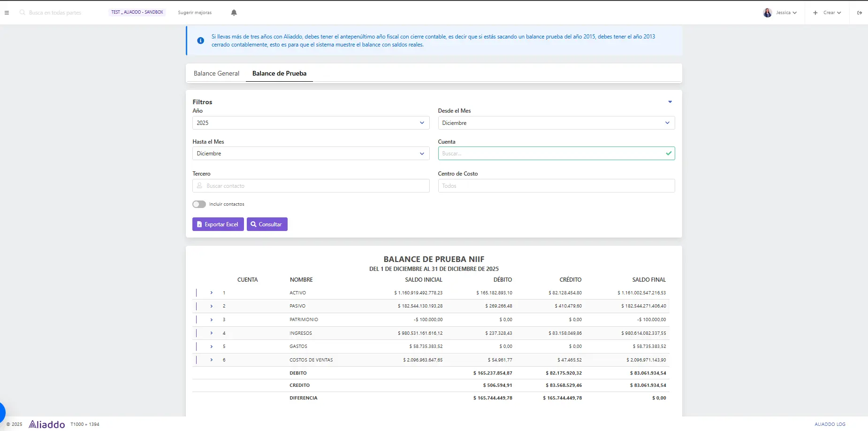This screenshot has width=868, height=431.
Task: Expand the COSTOS DE VENTAS row
Action: (212, 360)
